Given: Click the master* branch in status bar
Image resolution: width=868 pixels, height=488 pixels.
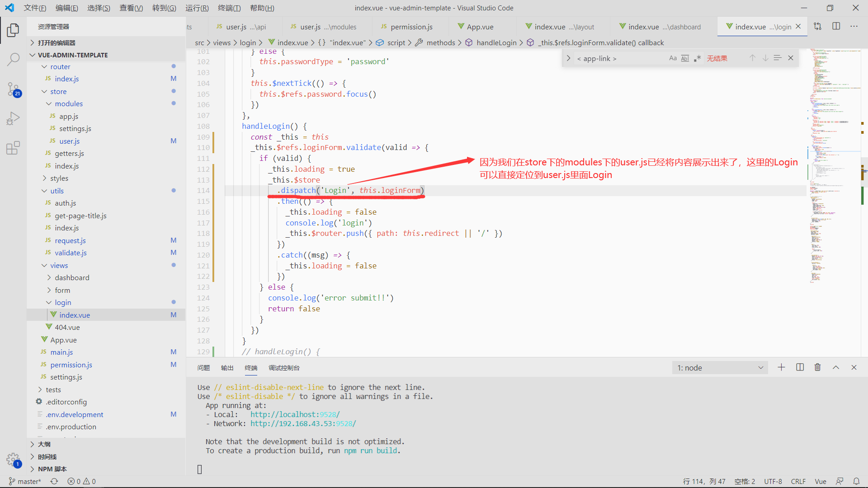Looking at the screenshot, I should coord(25,481).
